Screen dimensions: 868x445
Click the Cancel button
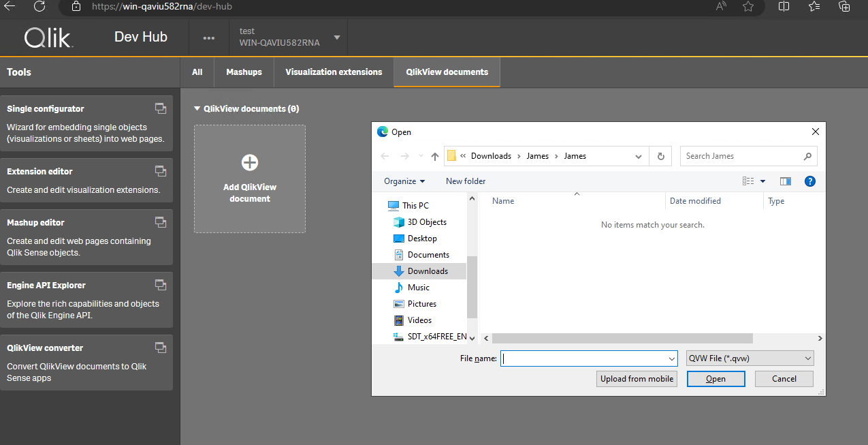point(784,379)
